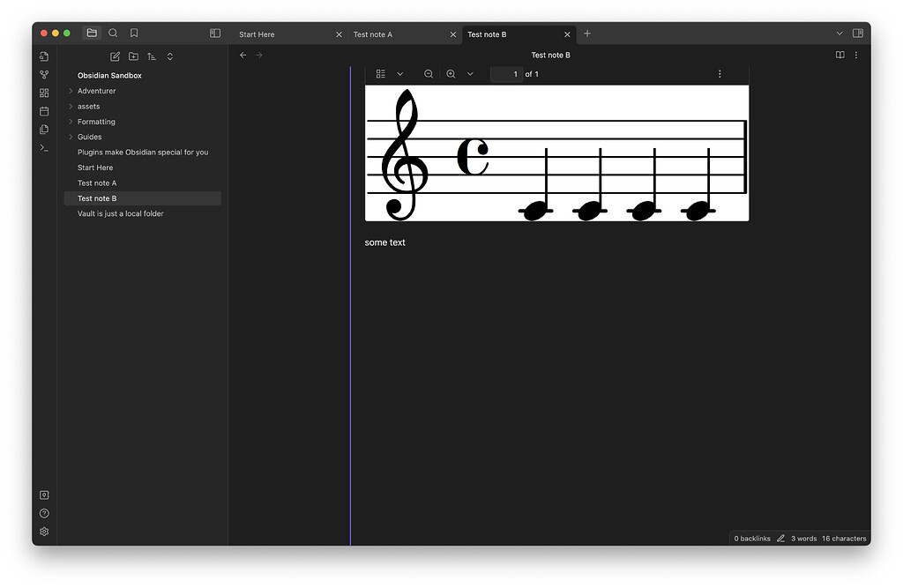Click the 0 backlinks status bar item
The height and width of the screenshot is (588, 903).
pyautogui.click(x=752, y=538)
